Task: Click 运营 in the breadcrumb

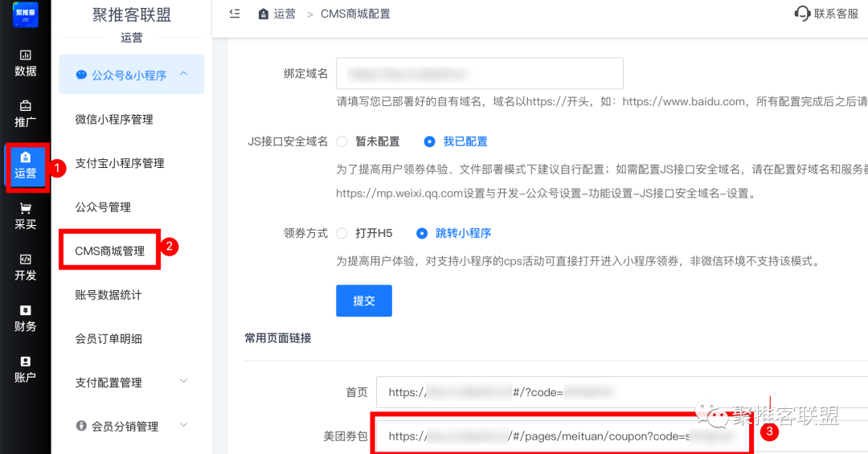Action: (285, 14)
